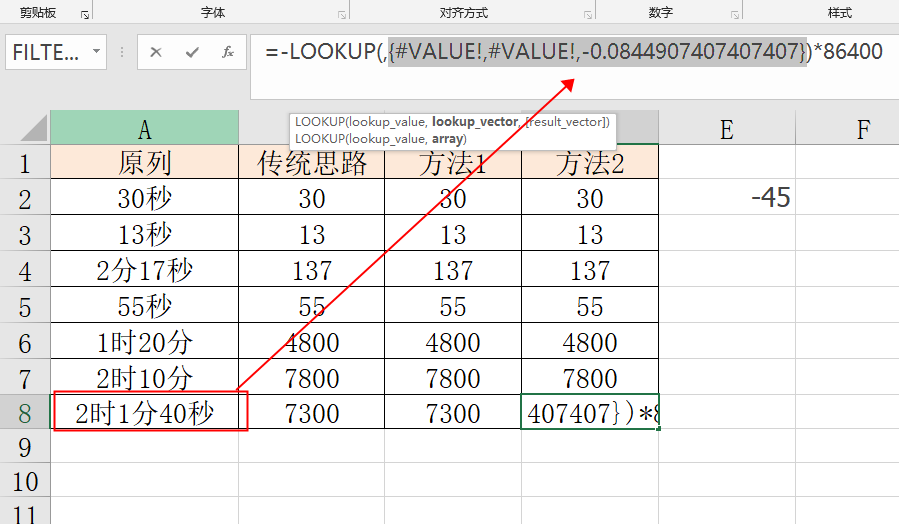The height and width of the screenshot is (524, 899).
Task: Select header cell 方法1
Action: (x=453, y=162)
